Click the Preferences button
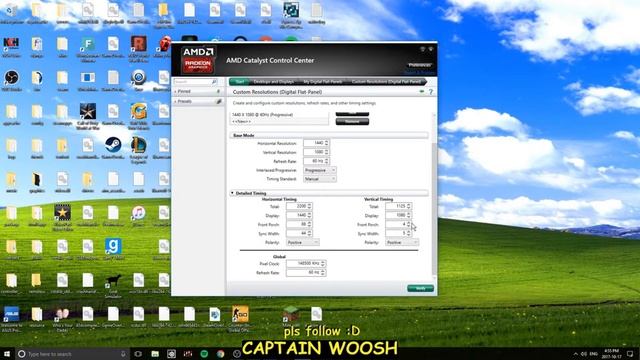This screenshot has width=640, height=360. [420, 65]
